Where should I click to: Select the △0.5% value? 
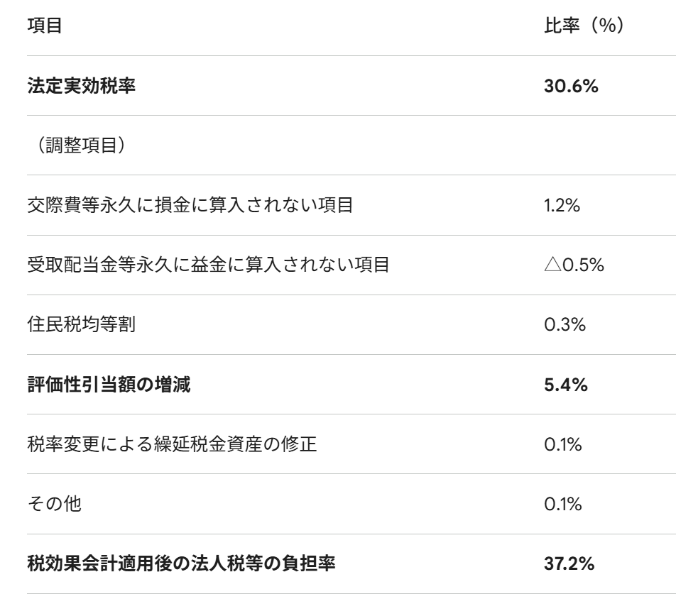[572, 265]
